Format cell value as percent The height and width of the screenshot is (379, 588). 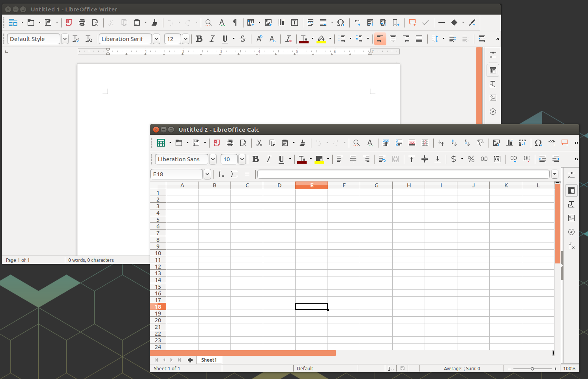click(471, 159)
